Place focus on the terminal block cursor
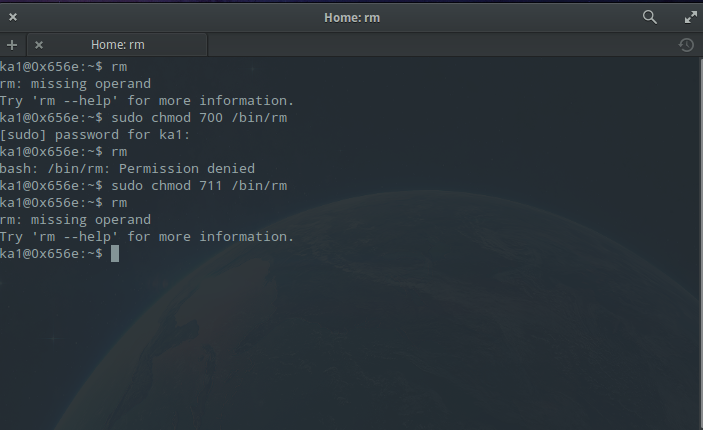 pyautogui.click(x=115, y=254)
